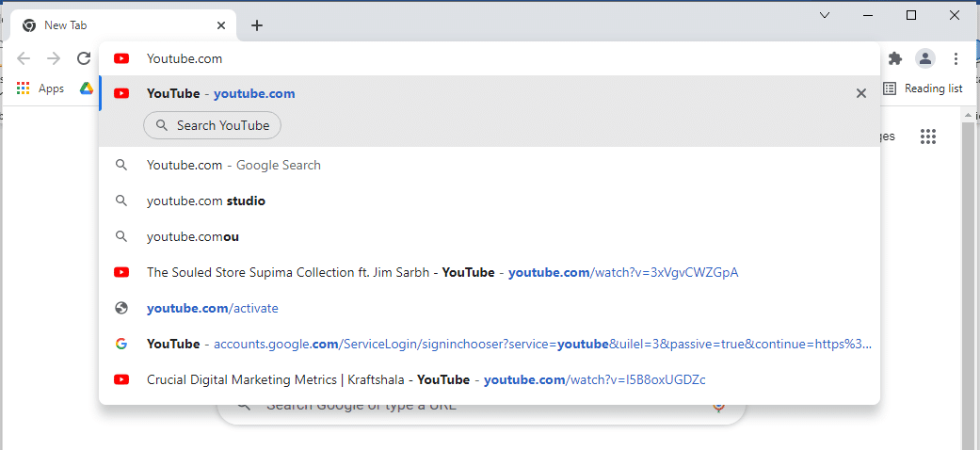
Task: Reload the page with the refresh icon
Action: pyautogui.click(x=84, y=58)
